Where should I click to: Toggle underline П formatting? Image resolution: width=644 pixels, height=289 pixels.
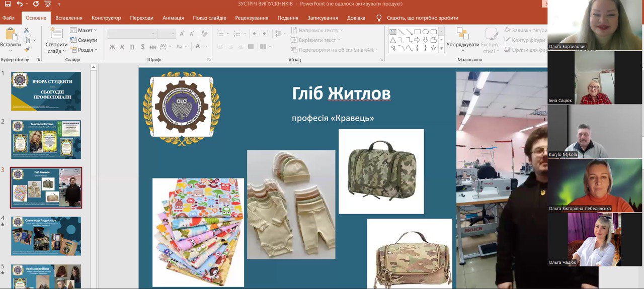pos(132,47)
